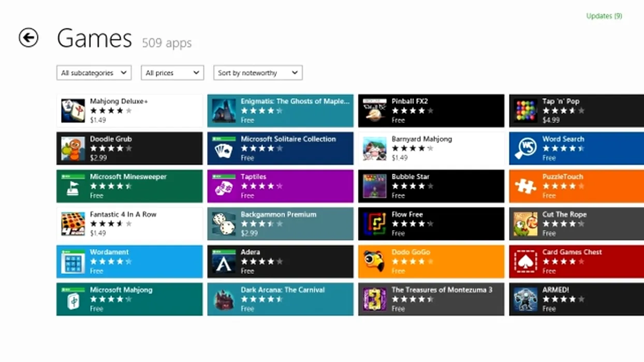
Task: Expand the Sort by noteworthy dropdown
Action: pos(258,73)
